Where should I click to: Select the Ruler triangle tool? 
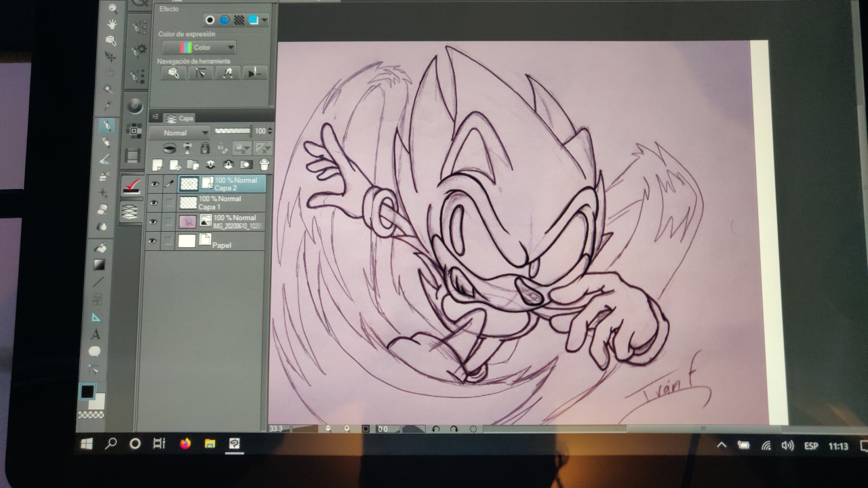(x=97, y=317)
